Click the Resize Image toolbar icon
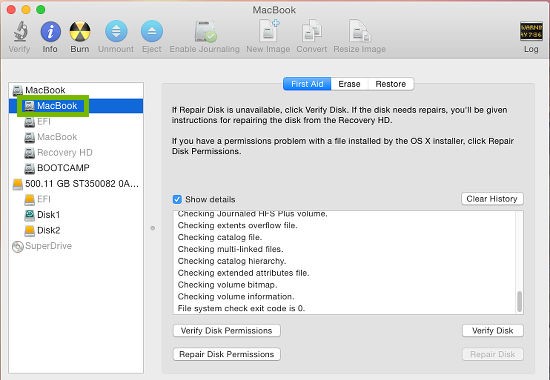Screen dimensions: 550x380 pos(359,31)
